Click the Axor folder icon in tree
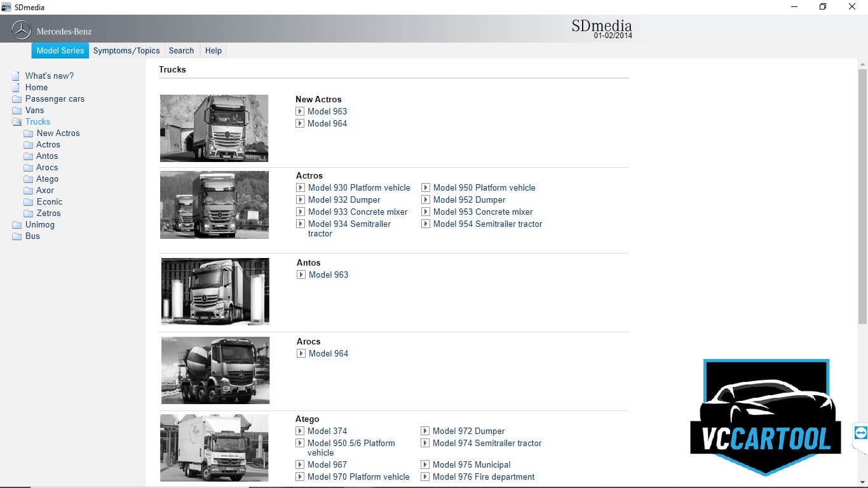 click(x=28, y=190)
